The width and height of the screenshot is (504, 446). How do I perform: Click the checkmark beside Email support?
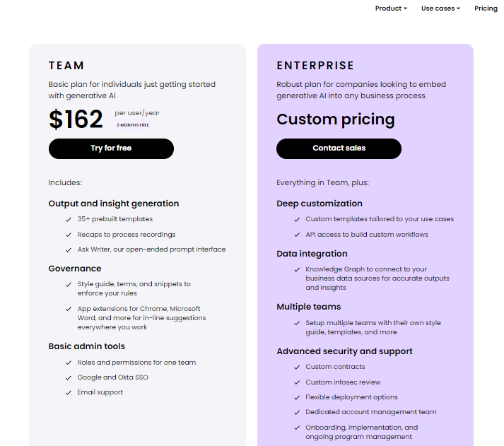point(69,392)
